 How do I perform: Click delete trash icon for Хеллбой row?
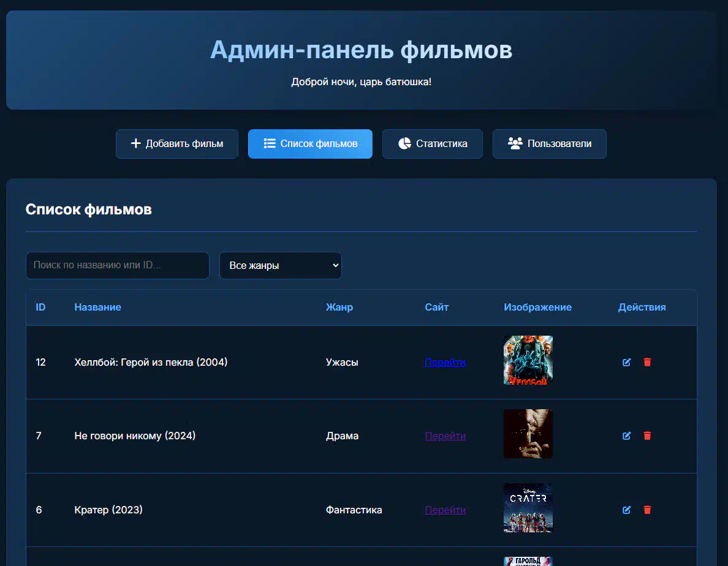pyautogui.click(x=647, y=362)
